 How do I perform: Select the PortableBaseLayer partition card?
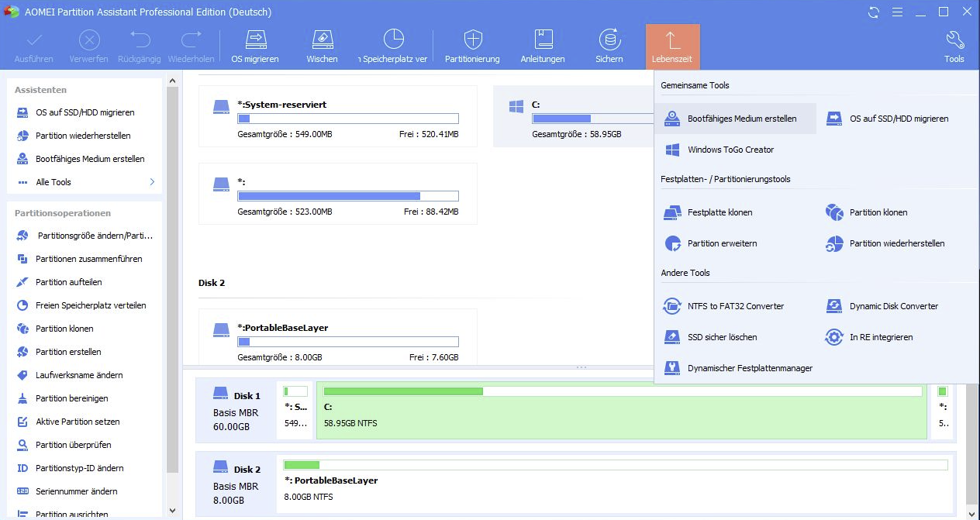(337, 337)
